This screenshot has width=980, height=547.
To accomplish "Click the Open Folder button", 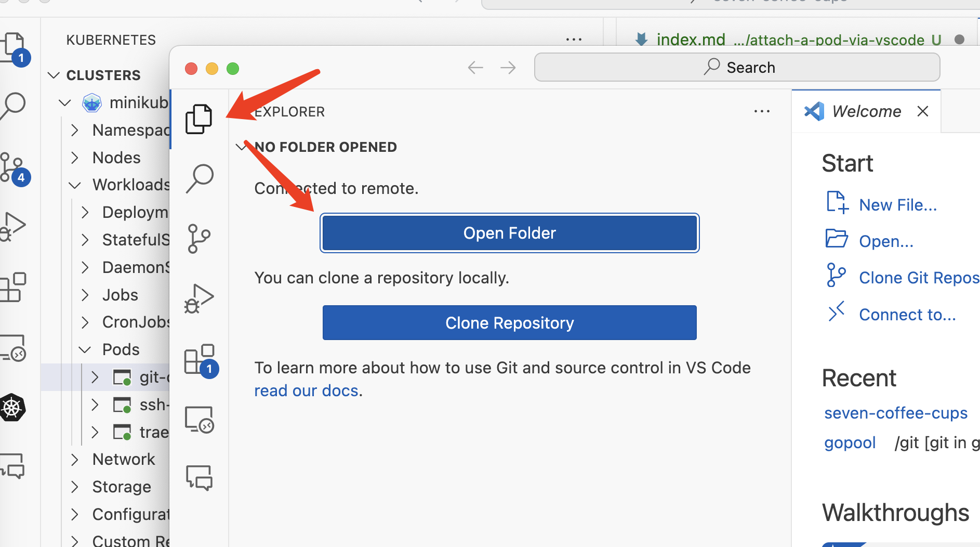I will 509,233.
